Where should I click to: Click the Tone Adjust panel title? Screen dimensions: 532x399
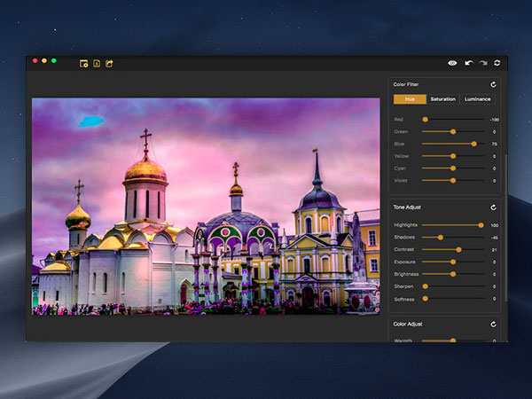click(x=407, y=207)
